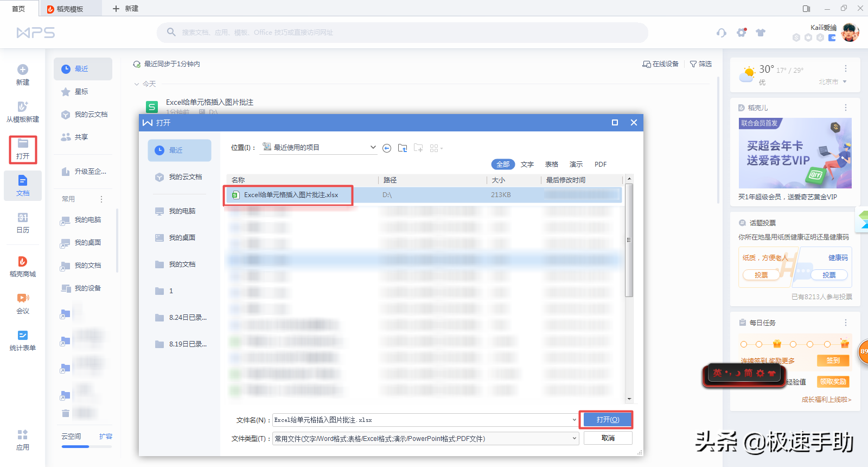The image size is (868, 467).
Task: Open the 稻壳儿 card three-dot menu
Action: point(846,108)
